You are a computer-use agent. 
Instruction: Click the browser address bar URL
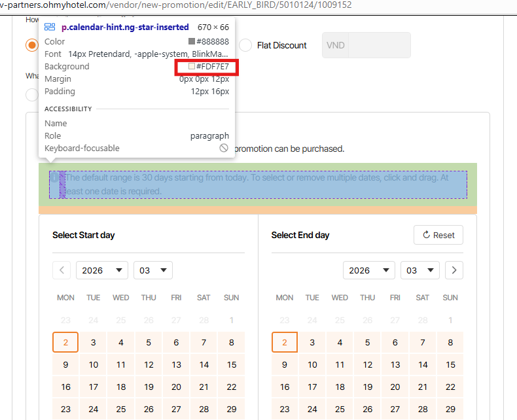[177, 5]
